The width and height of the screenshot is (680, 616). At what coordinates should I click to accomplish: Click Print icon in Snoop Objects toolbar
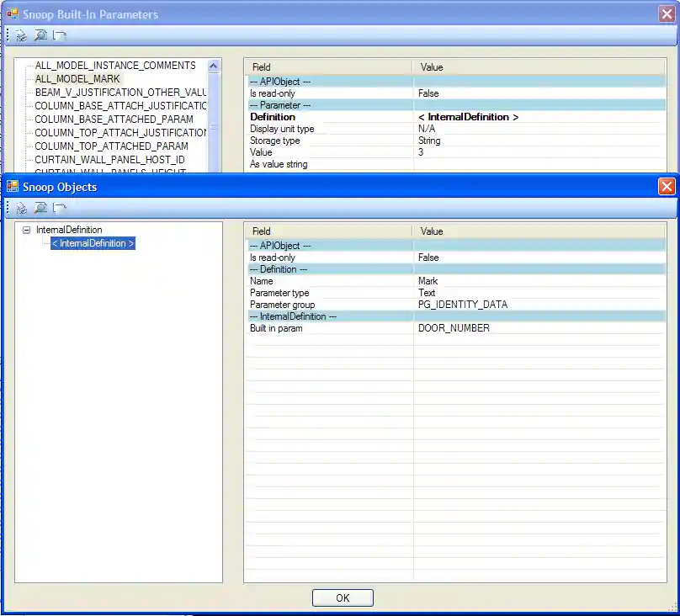21,208
